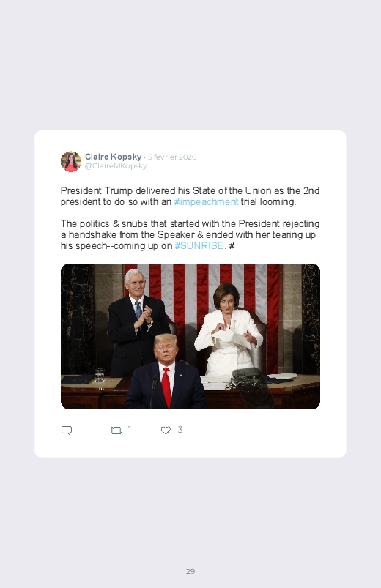Click the 5 février 2020 date
The height and width of the screenshot is (588, 381).
[172, 157]
